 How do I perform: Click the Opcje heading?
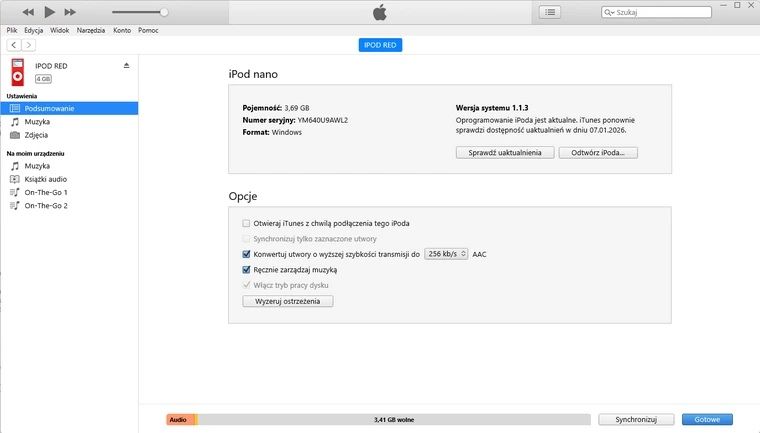(x=243, y=196)
